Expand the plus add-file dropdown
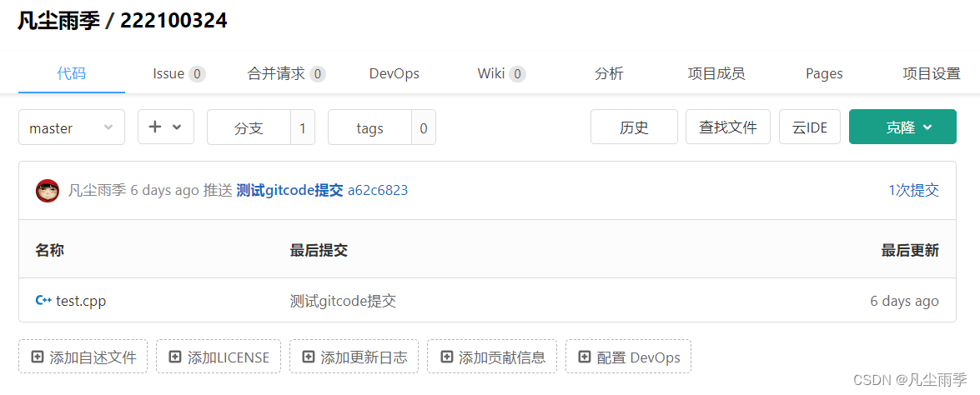Viewport: 980px width, 395px height. click(166, 127)
